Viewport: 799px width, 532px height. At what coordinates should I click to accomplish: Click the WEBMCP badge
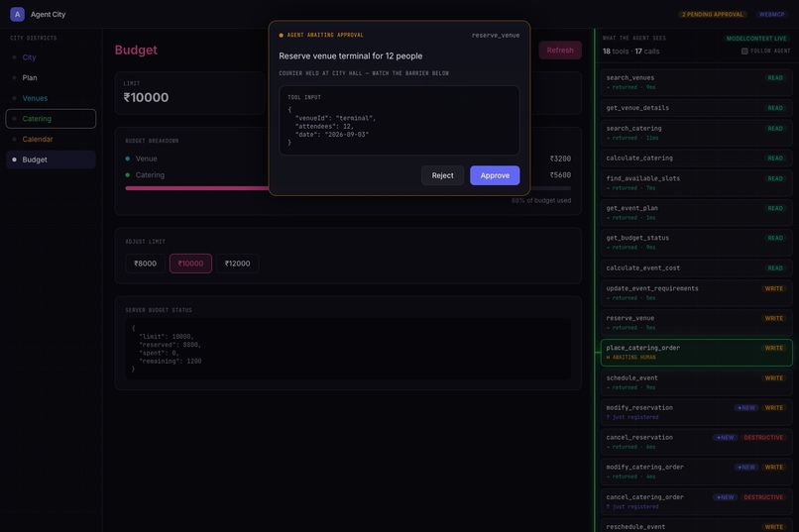[771, 14]
